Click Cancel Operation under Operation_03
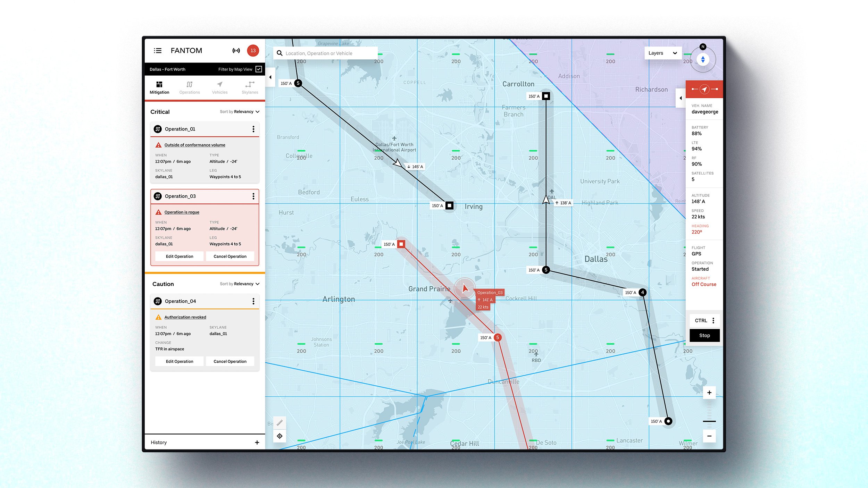Viewport: 868px width, 488px height. [x=230, y=256]
